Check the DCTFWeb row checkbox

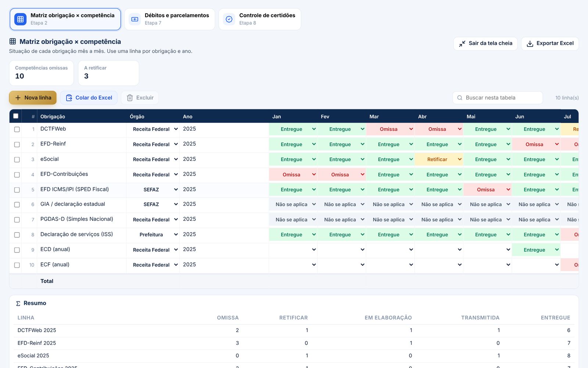click(x=17, y=130)
